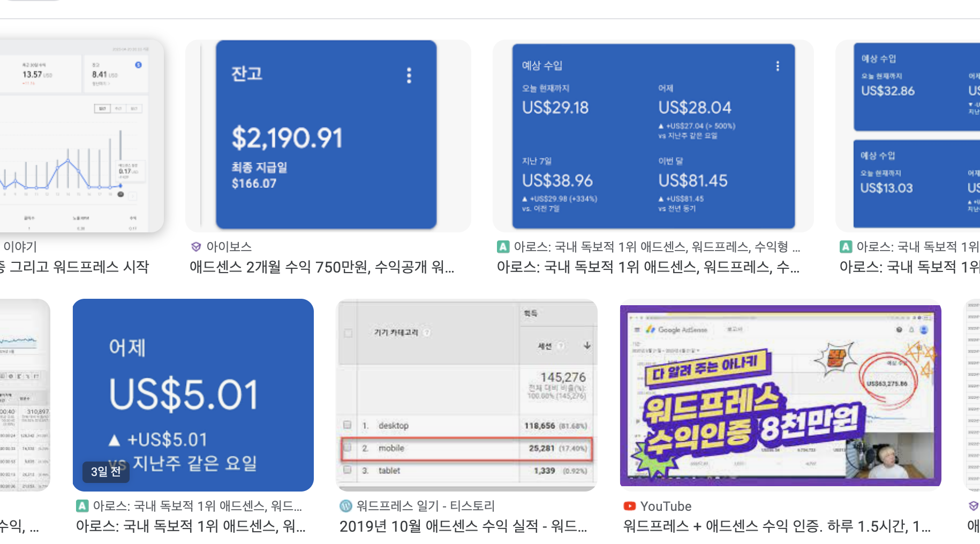Image resolution: width=980 pixels, height=544 pixels.
Task: Open title 2019년 10월 애드센스 수익 실적
Action: tap(463, 526)
